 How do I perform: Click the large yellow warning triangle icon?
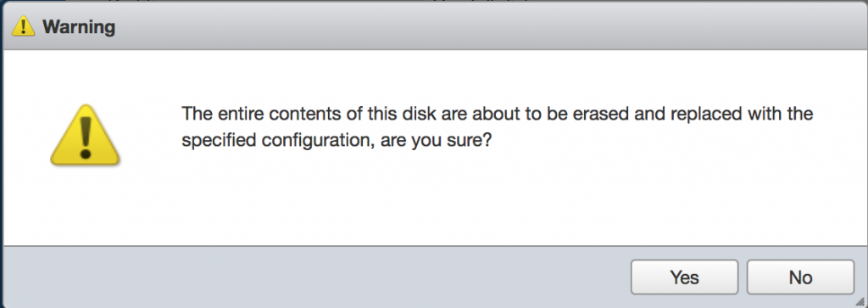(x=85, y=133)
